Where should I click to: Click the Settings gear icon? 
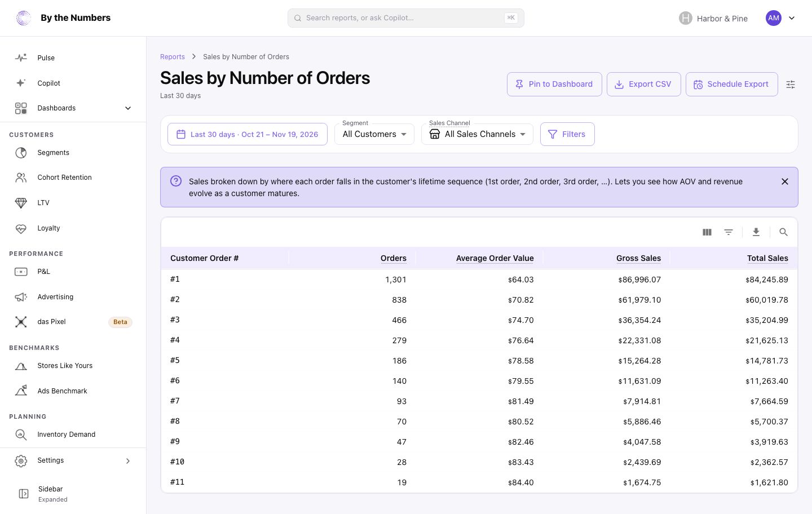click(x=21, y=461)
